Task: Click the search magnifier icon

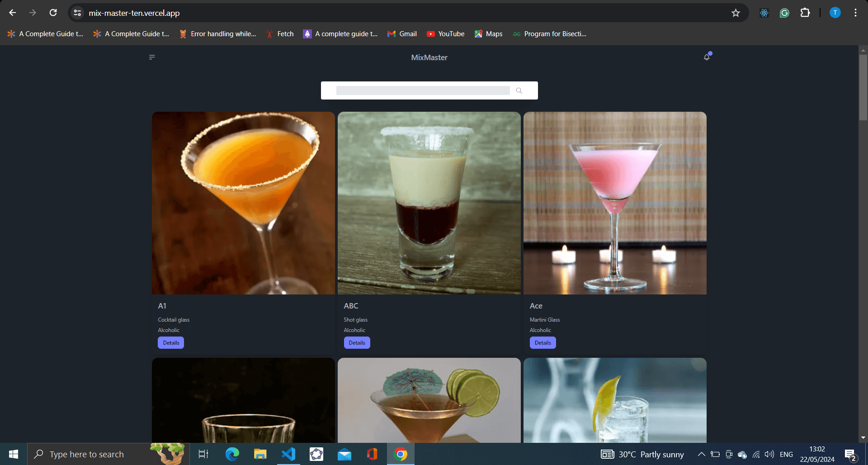Action: [x=519, y=90]
